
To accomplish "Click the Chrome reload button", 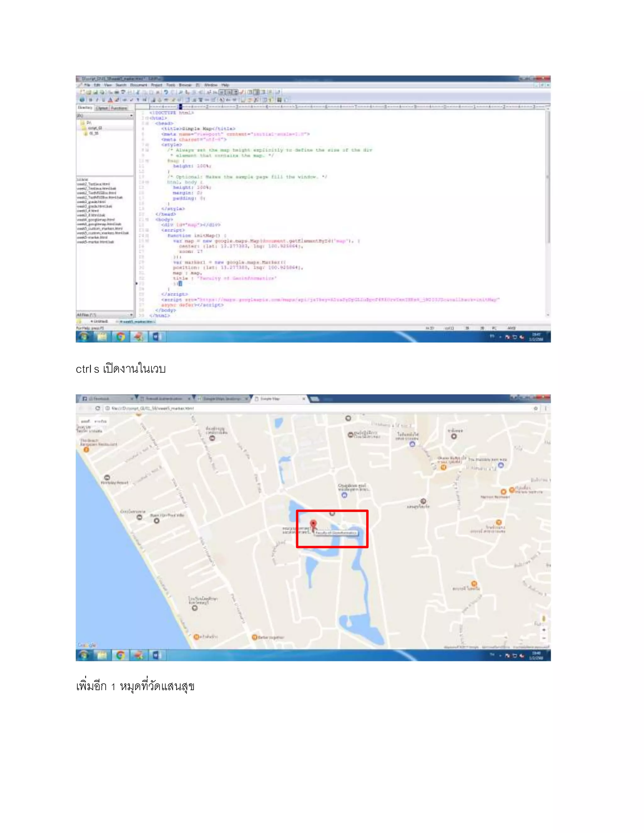I will click(x=98, y=409).
